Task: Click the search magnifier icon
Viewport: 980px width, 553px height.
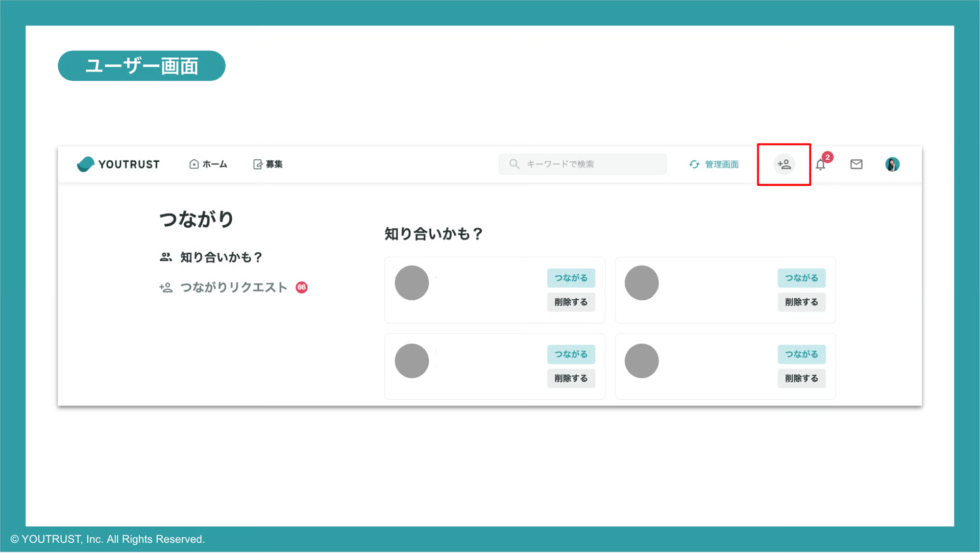Action: coord(514,164)
